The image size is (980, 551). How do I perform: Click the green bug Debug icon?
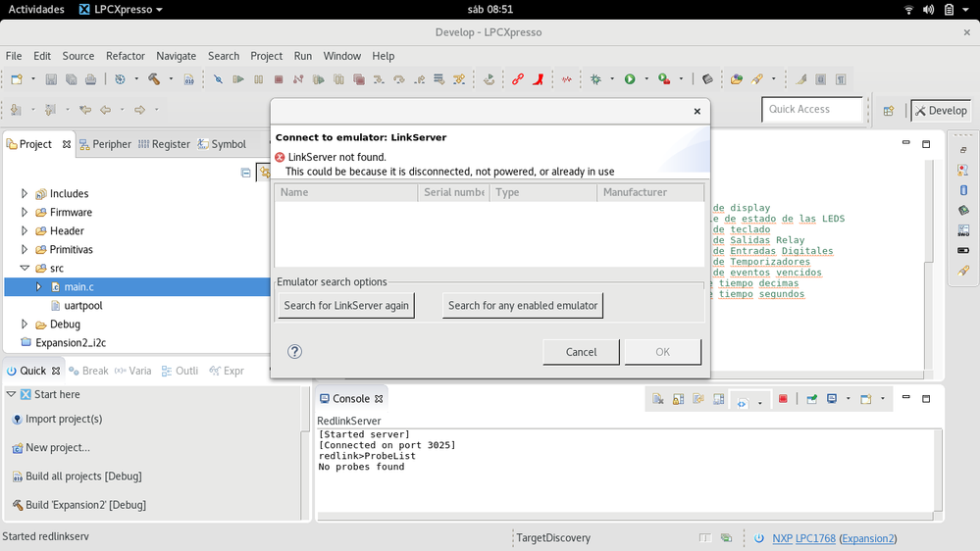(x=595, y=79)
